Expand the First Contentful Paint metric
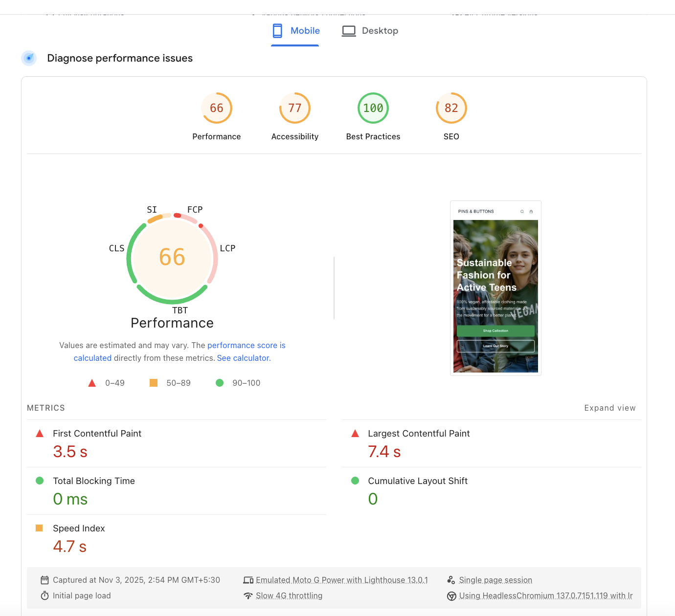The image size is (675, 616). 97,434
